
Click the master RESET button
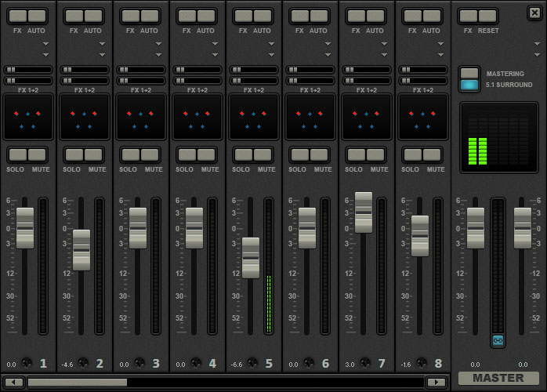(487, 16)
